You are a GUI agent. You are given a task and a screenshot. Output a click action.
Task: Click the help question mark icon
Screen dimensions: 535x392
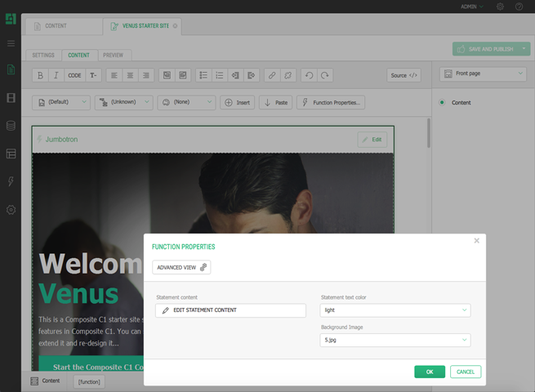click(519, 7)
